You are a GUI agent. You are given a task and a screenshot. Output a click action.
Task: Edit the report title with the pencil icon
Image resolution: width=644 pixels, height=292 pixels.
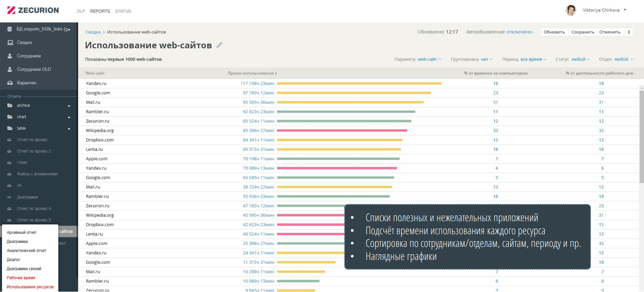point(219,45)
